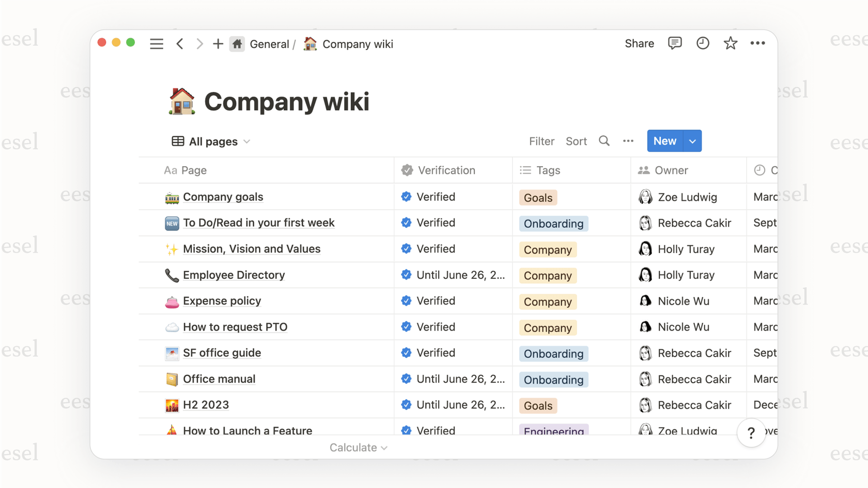The height and width of the screenshot is (488, 868).
Task: Navigate back using the left arrow
Action: tap(180, 44)
